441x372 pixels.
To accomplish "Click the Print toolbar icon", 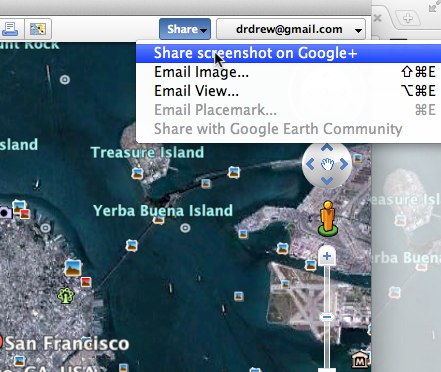I will [x=10, y=29].
